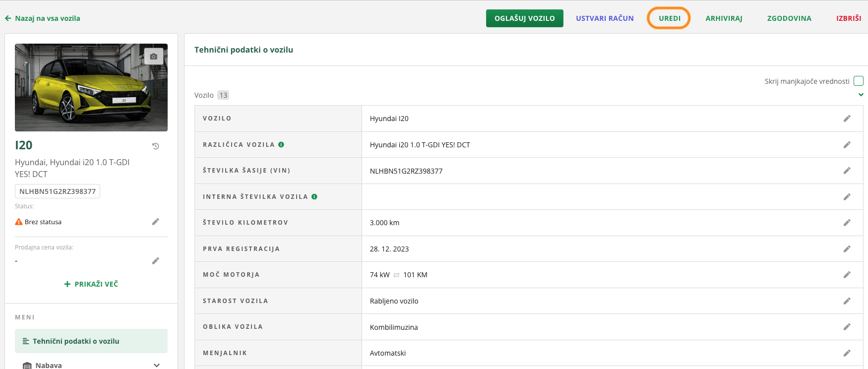
Task: Edit the Številka šasije (VIN) row pencil
Action: click(847, 171)
